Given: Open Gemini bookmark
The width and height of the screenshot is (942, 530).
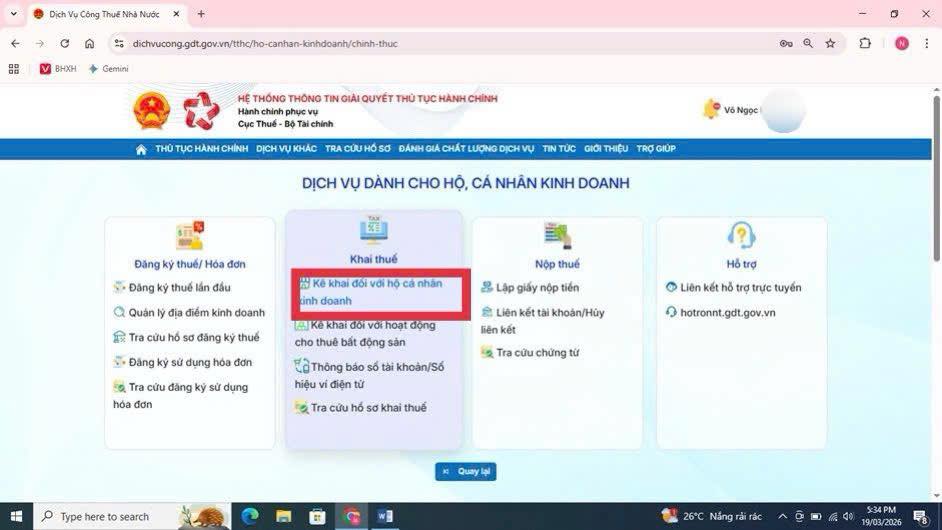Looking at the screenshot, I should (109, 69).
